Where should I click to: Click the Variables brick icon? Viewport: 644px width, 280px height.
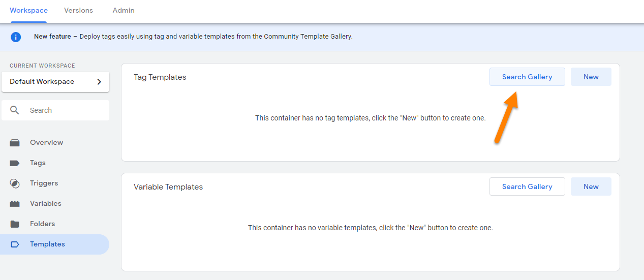click(15, 204)
